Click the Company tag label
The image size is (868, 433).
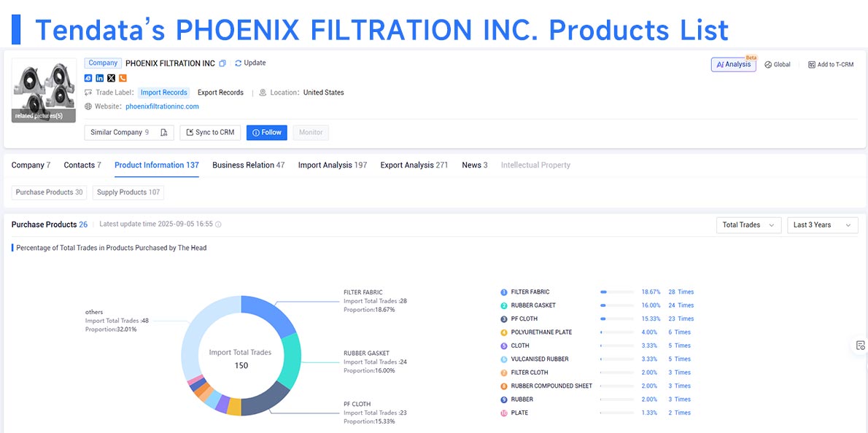103,63
